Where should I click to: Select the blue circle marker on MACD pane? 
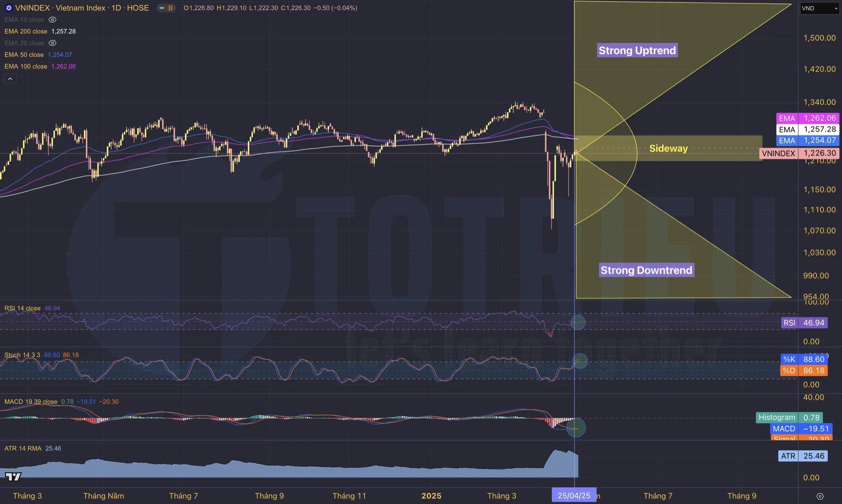click(576, 428)
